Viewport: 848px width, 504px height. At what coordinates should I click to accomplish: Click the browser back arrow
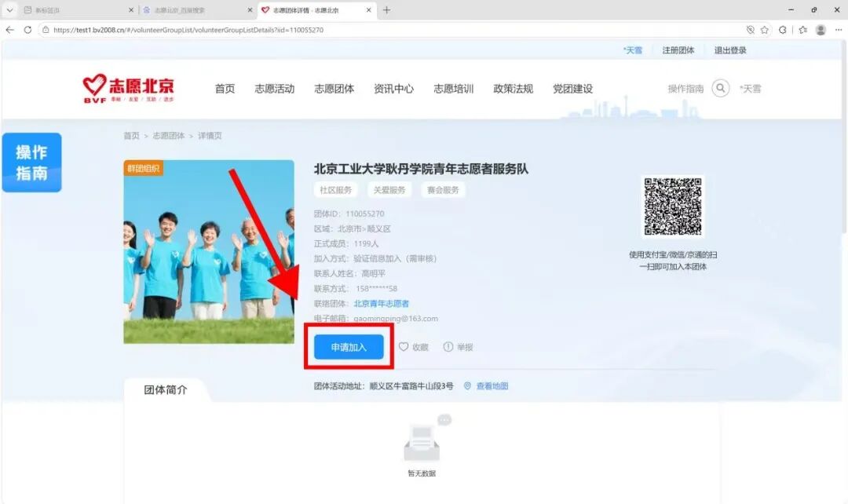(9, 30)
